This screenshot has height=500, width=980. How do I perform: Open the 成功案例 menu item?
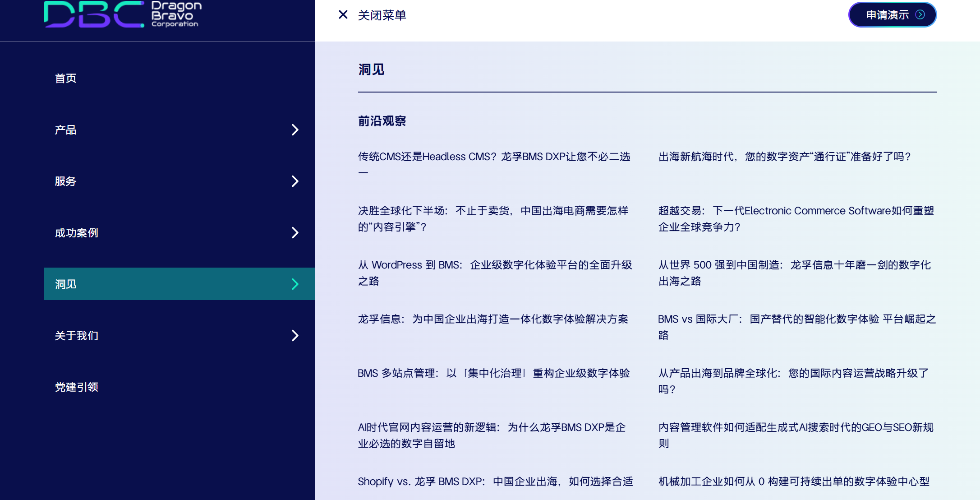[x=179, y=233]
